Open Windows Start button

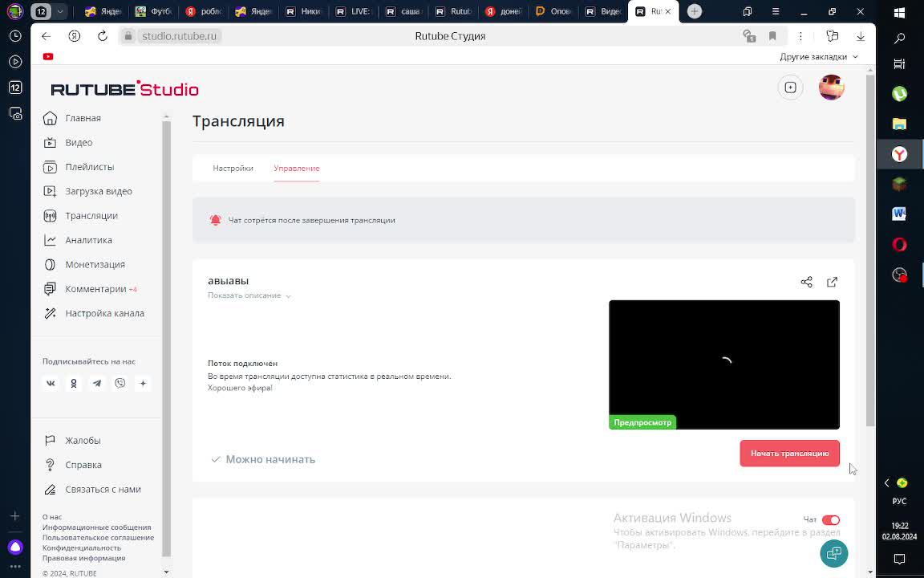(900, 12)
